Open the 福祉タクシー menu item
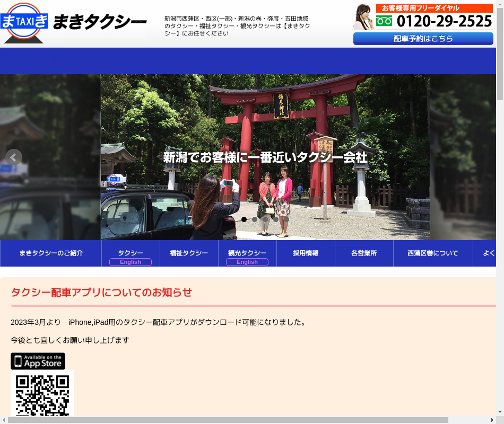Screen dimensions: 504x424 point(189,253)
